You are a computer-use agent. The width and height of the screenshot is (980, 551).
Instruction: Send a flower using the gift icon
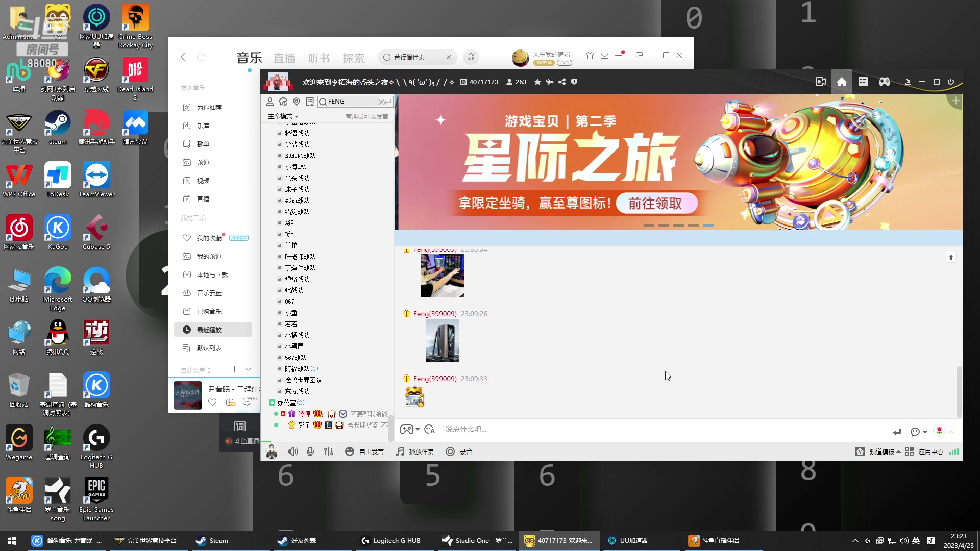click(939, 431)
